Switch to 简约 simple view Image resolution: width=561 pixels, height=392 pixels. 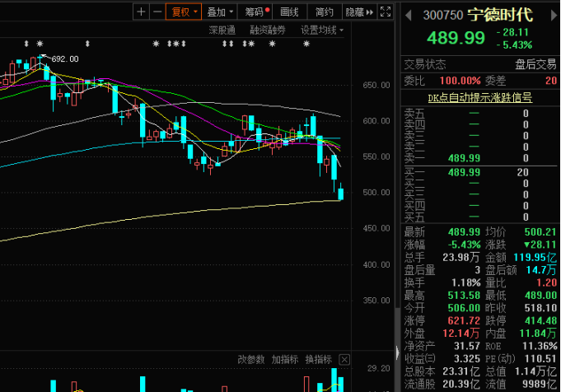[324, 12]
